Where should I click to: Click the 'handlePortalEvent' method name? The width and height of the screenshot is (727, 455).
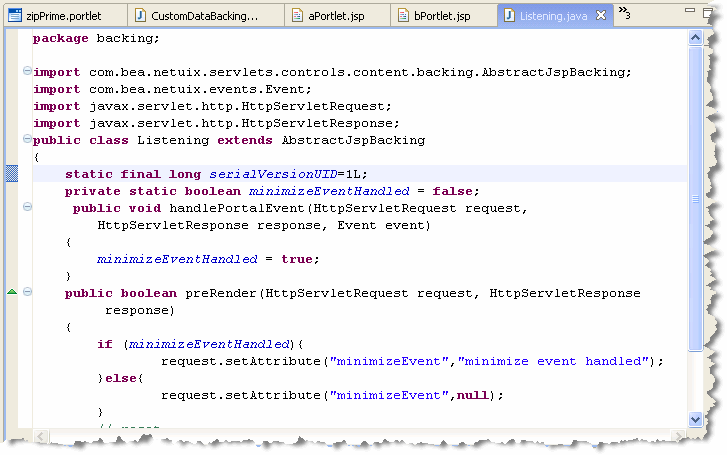coord(236,208)
